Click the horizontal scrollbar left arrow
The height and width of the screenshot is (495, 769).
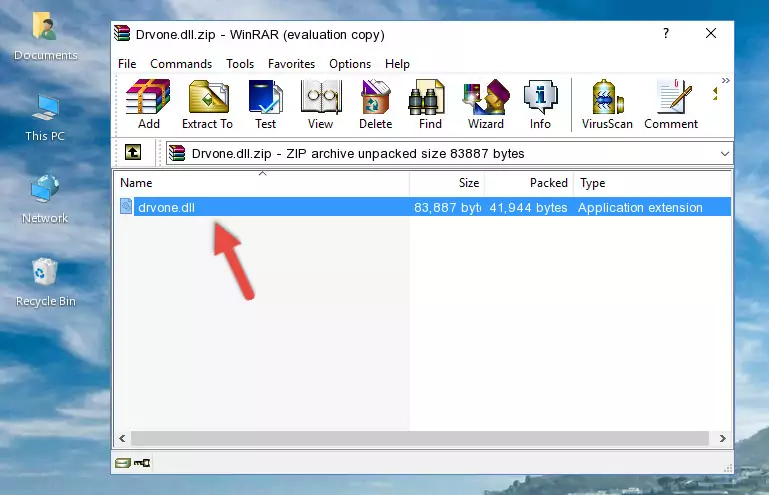coord(123,439)
